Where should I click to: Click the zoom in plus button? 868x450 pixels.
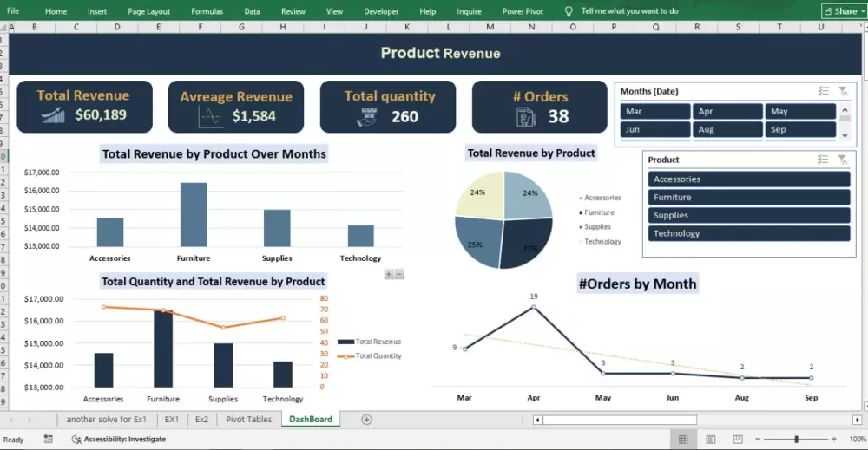(833, 439)
